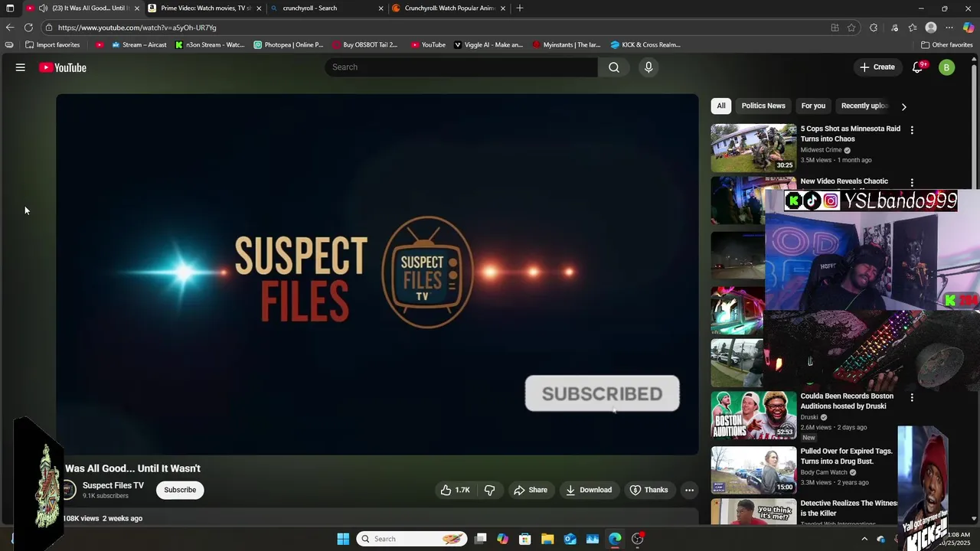
Task: Click the YouTube search input field
Action: click(x=462, y=67)
